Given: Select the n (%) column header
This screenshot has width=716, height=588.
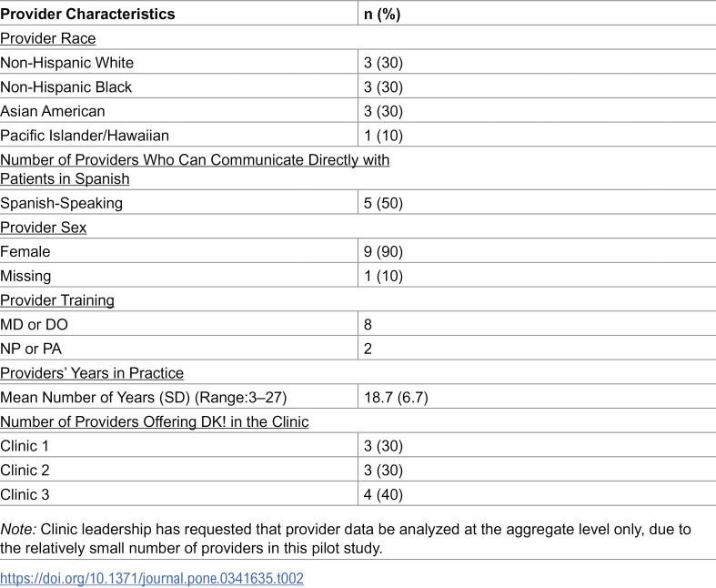Looking at the screenshot, I should tap(382, 15).
